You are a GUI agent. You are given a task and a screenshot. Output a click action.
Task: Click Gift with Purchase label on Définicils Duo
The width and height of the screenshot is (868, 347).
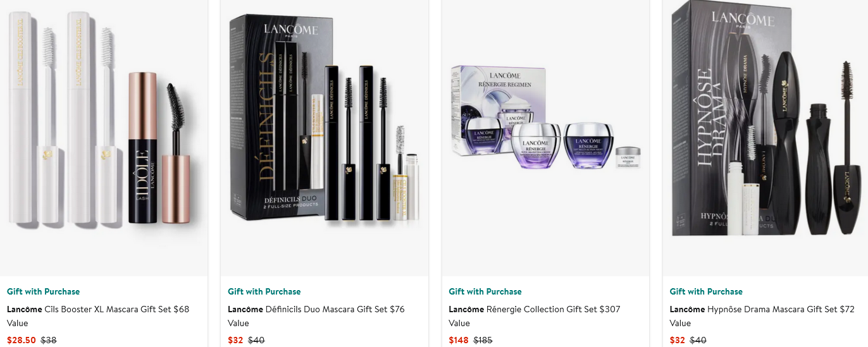click(x=264, y=291)
